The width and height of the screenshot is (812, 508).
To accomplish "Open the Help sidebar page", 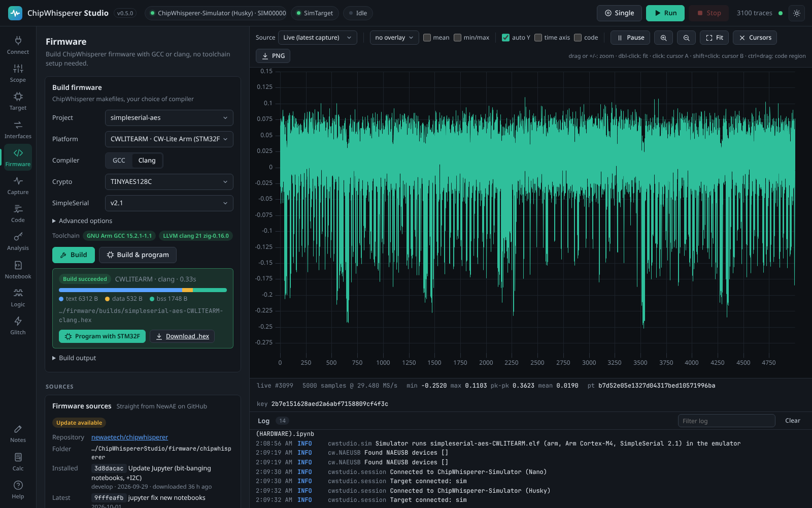I will 18,490.
